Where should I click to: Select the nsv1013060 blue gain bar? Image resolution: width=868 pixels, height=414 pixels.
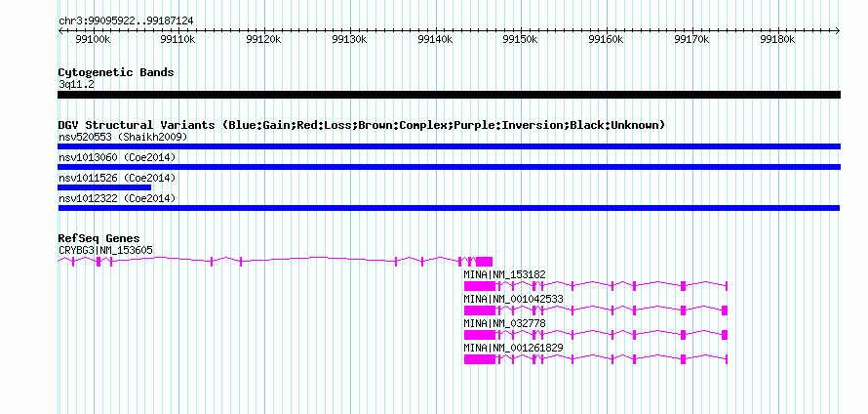coord(449,167)
